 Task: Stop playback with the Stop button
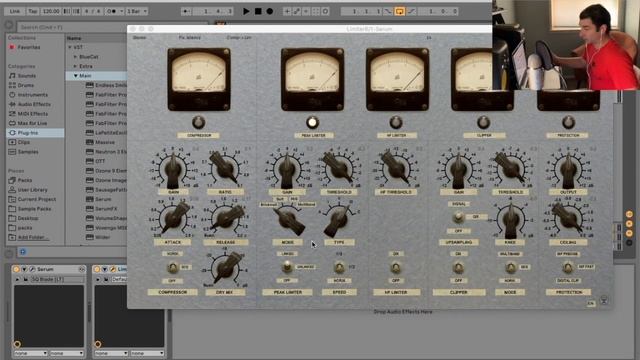point(258,11)
